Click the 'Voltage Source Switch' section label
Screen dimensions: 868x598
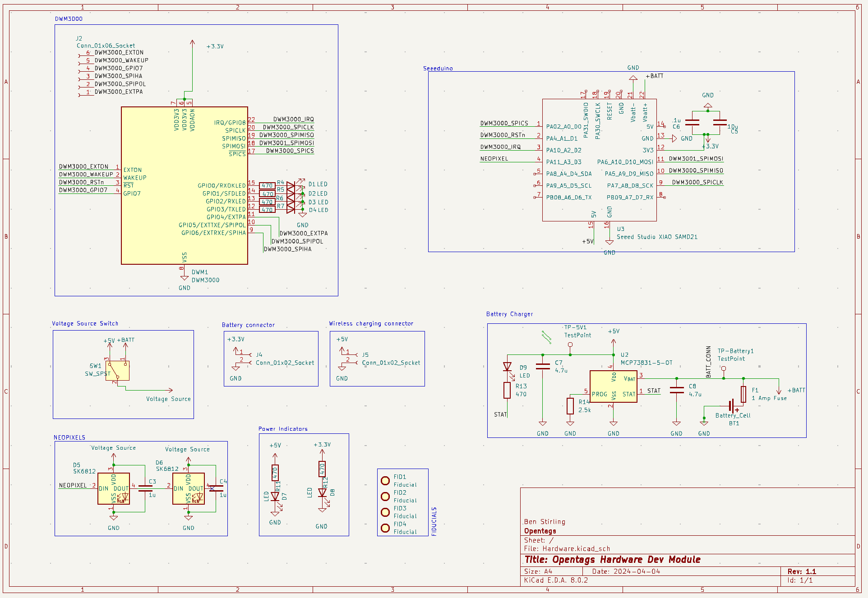tap(85, 323)
